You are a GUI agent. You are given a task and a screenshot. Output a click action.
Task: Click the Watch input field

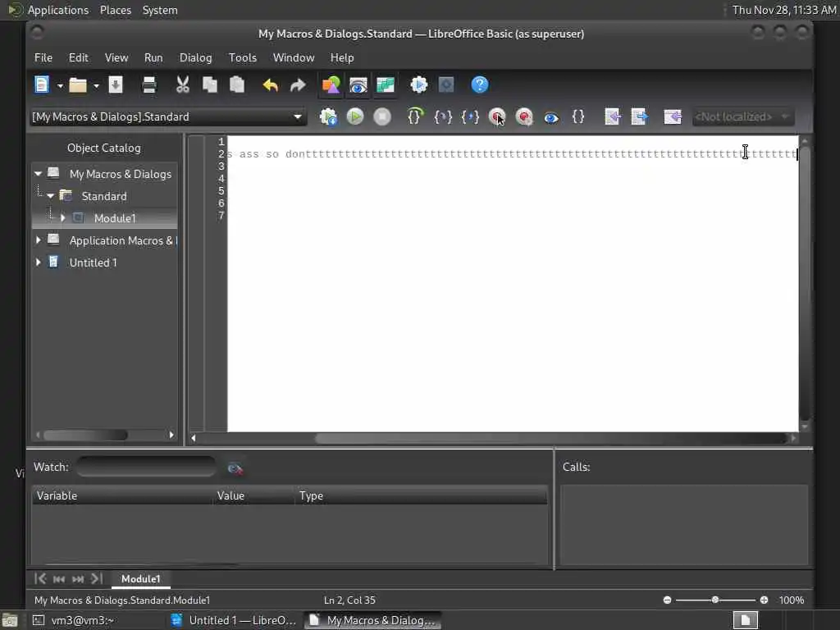[146, 467]
